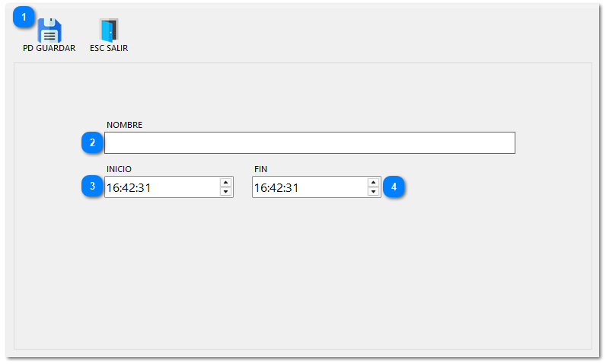Increase FIN time with the up arrow
Screen dimensions: 606x364
point(373,182)
